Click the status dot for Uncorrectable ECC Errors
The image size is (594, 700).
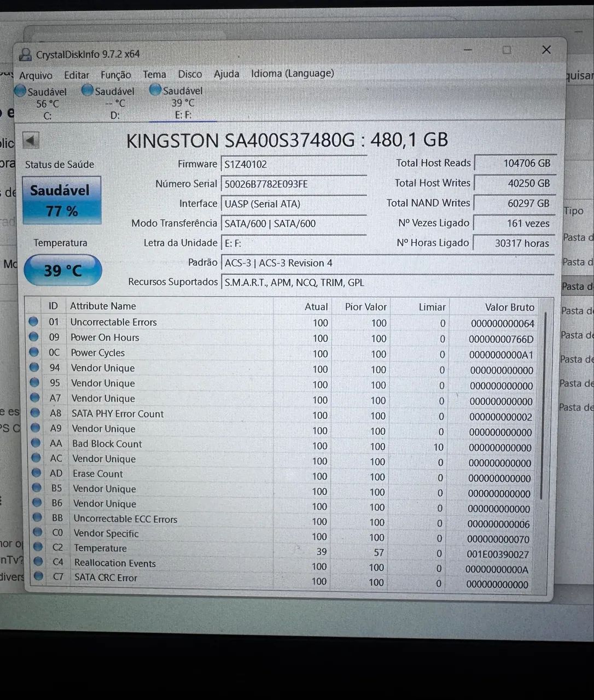(x=37, y=517)
